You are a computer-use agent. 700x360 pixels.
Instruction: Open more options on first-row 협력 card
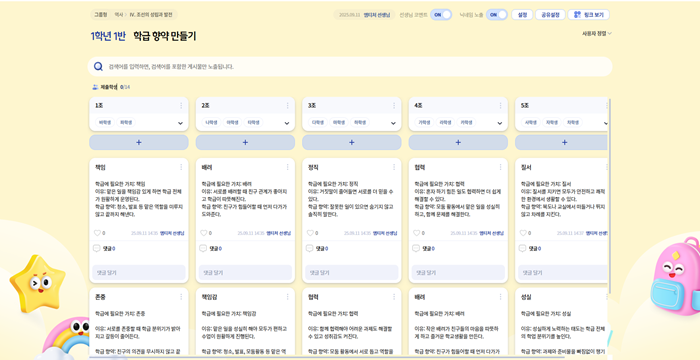500,167
